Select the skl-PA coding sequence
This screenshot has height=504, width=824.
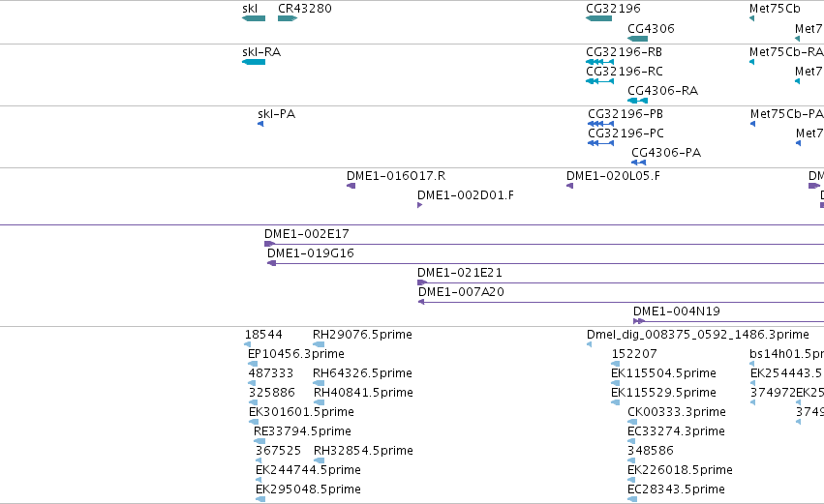pos(260,124)
